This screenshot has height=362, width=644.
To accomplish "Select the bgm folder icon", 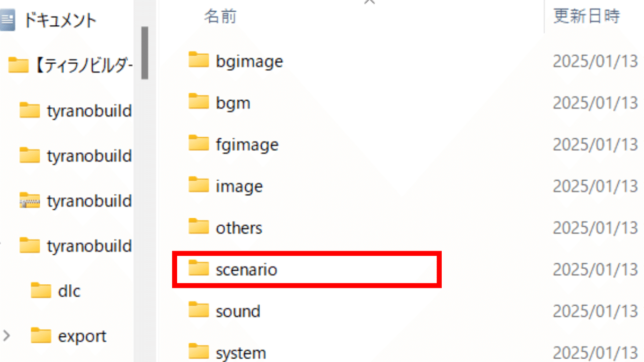I will coord(199,102).
